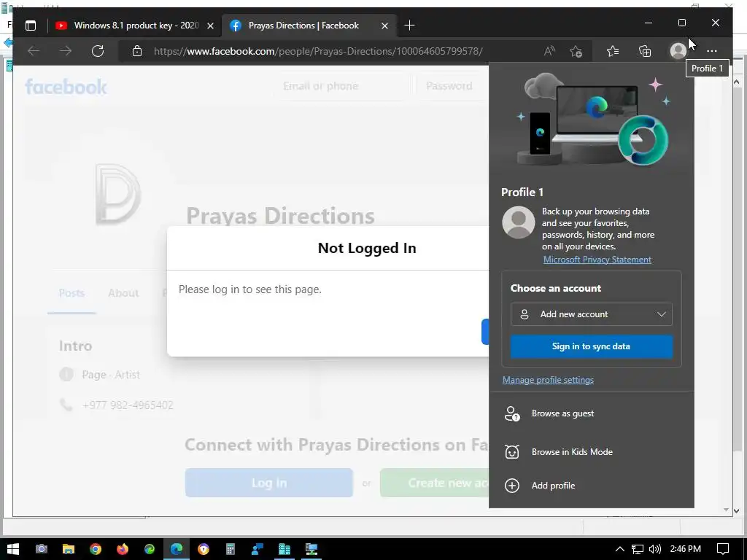747x560 pixels.
Task: Select the Prayas Directions Facebook tab
Action: [303, 26]
